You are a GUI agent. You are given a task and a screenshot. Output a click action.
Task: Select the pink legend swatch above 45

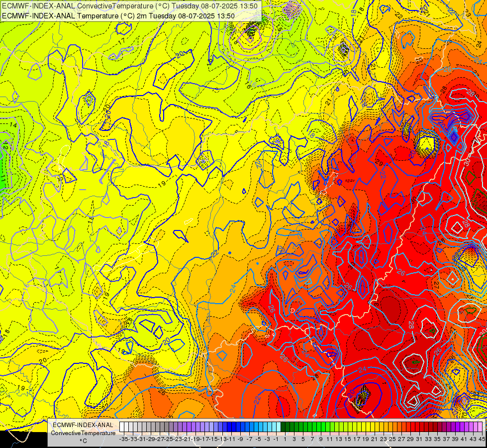[x=480, y=427]
